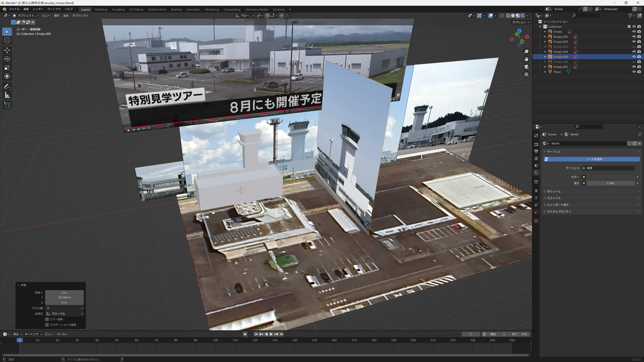Click the ノードを使用 button
Screen dimensions: 644x362
pyautogui.click(x=592, y=159)
